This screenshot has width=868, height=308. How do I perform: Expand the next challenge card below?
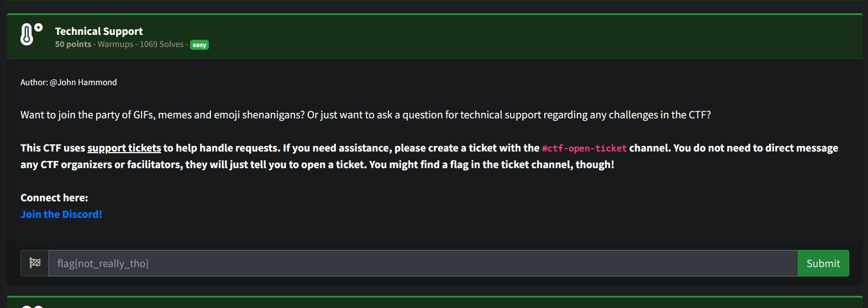434,303
